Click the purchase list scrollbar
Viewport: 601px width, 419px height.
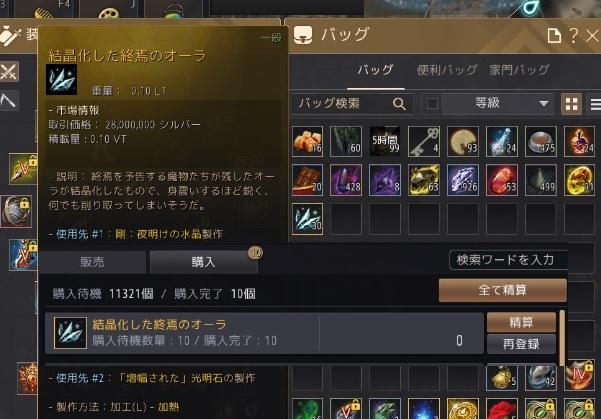562,338
